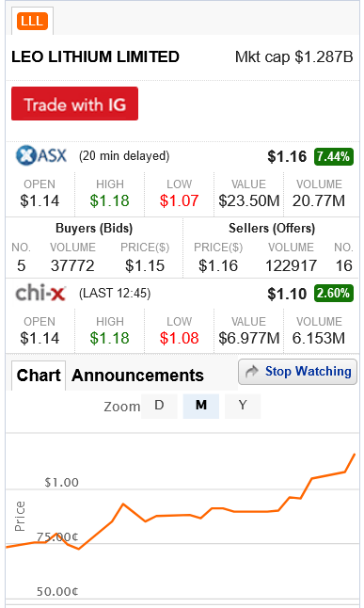
Task: Set chart zoom to Y
Action: pos(243,406)
